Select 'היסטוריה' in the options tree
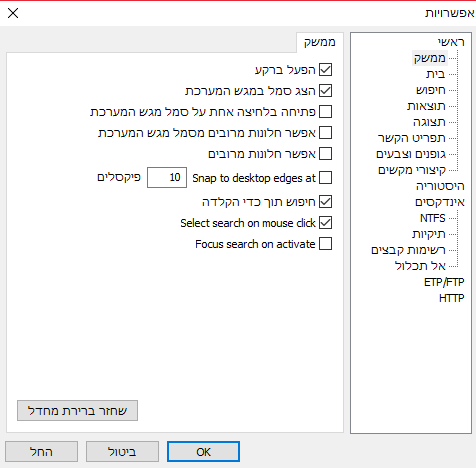The width and height of the screenshot is (476, 468). [440, 186]
